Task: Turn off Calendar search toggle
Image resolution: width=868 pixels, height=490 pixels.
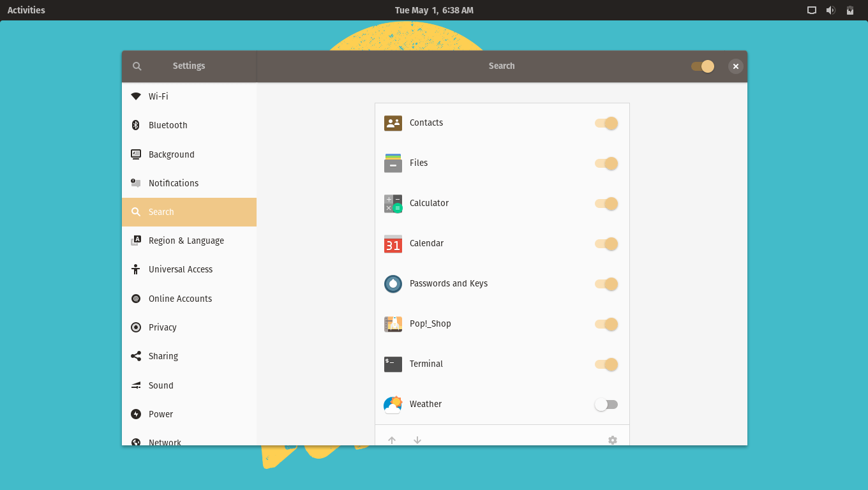Action: (606, 244)
